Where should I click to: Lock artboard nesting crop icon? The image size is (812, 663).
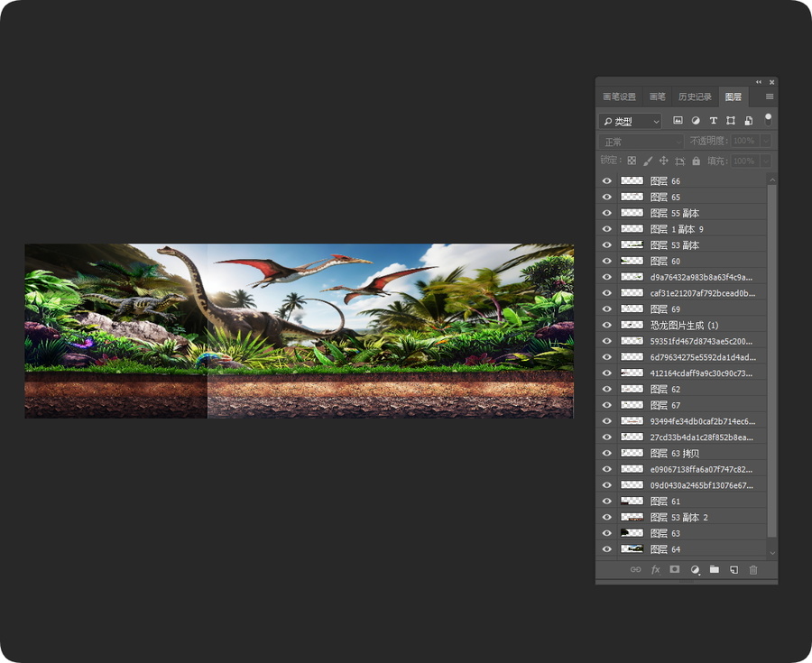click(x=680, y=161)
